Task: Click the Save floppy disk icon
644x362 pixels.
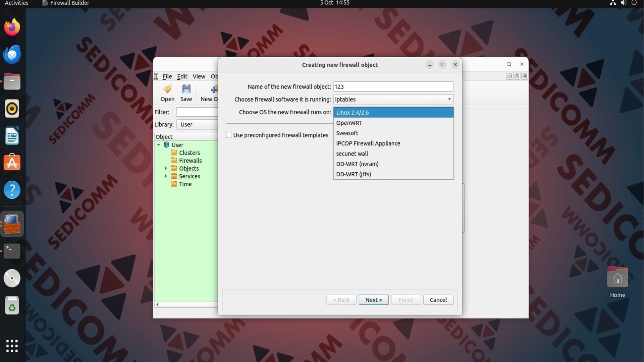Action: pyautogui.click(x=186, y=89)
